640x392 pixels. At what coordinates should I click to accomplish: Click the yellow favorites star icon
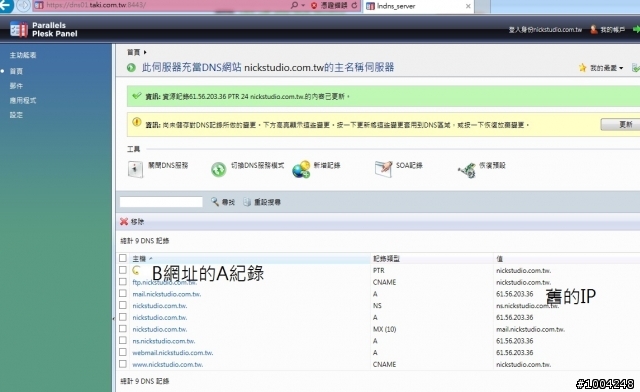pyautogui.click(x=582, y=68)
